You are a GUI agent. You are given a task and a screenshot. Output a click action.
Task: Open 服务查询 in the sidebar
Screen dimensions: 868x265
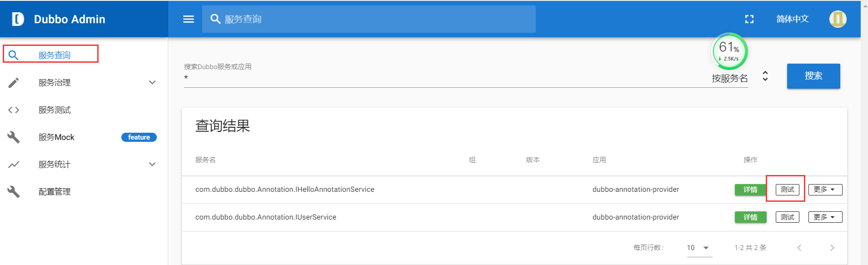[x=55, y=55]
